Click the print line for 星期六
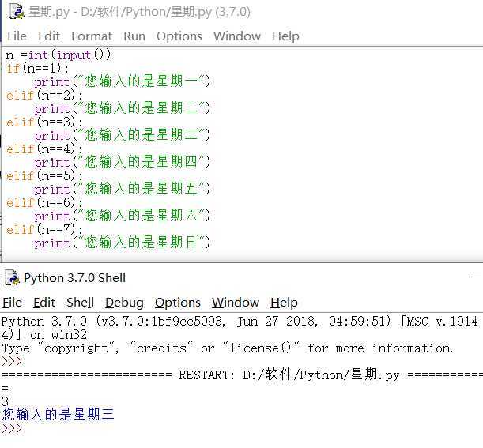The width and height of the screenshot is (483, 448). [x=123, y=216]
